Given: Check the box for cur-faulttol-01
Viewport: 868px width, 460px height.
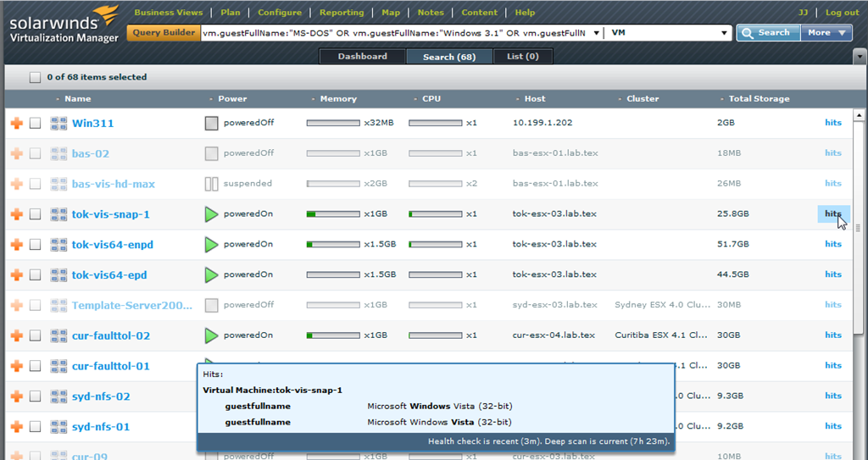Looking at the screenshot, I should (x=35, y=366).
